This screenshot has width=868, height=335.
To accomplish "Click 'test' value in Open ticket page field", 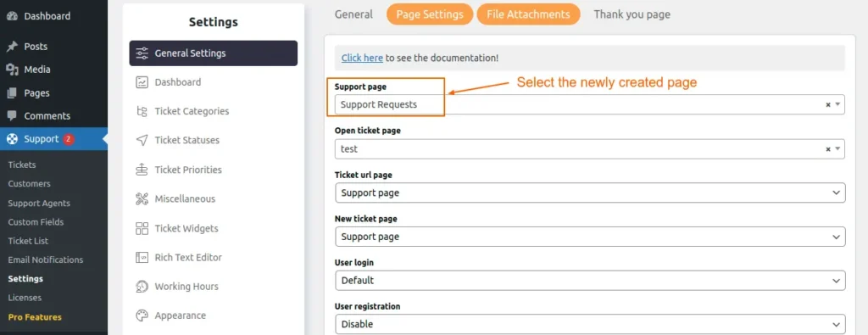I will [348, 149].
